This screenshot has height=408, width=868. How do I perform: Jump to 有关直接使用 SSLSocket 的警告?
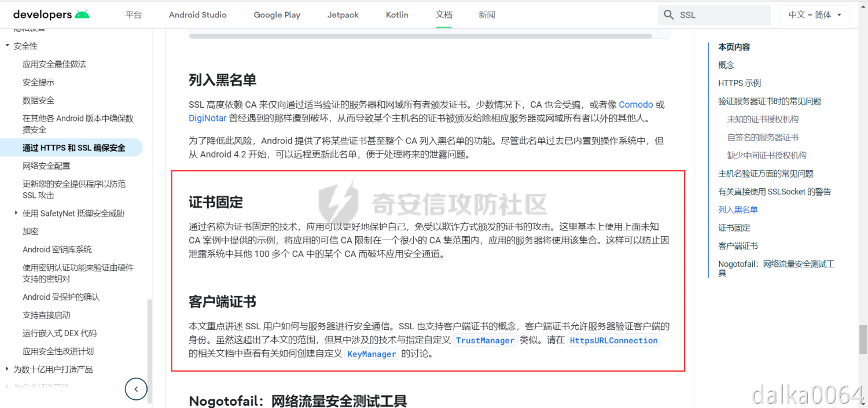click(x=775, y=192)
